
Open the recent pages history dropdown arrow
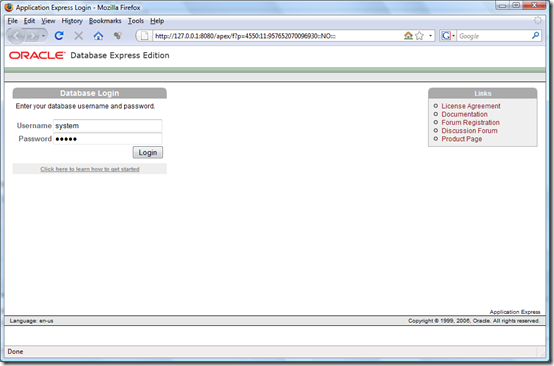(43, 36)
